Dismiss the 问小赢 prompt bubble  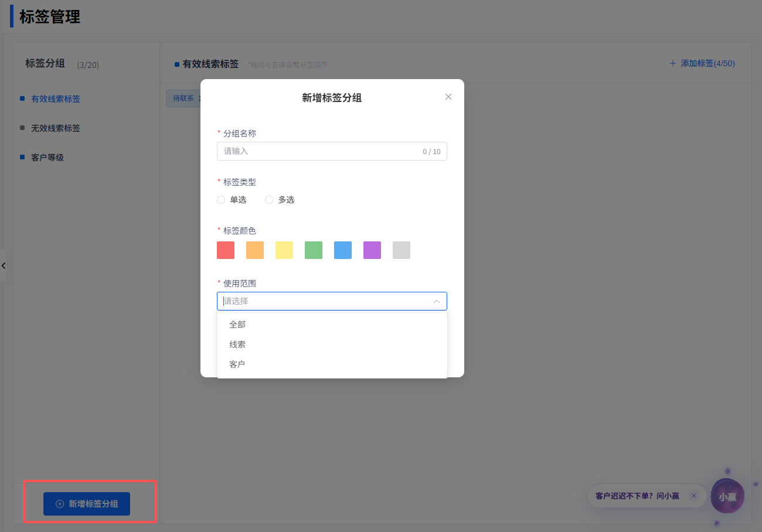(694, 496)
